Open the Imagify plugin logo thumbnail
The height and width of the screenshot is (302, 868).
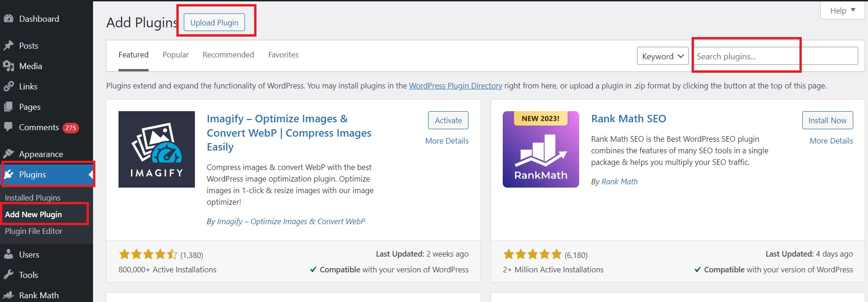(x=156, y=149)
